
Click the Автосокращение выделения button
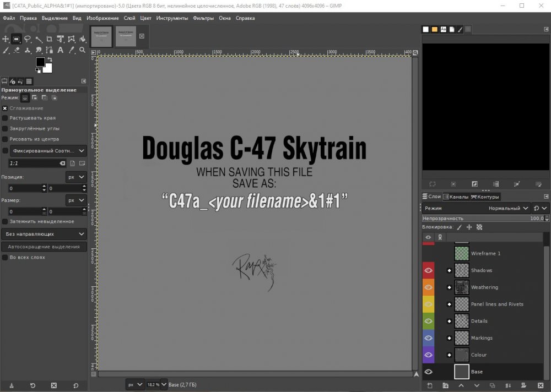[44, 247]
